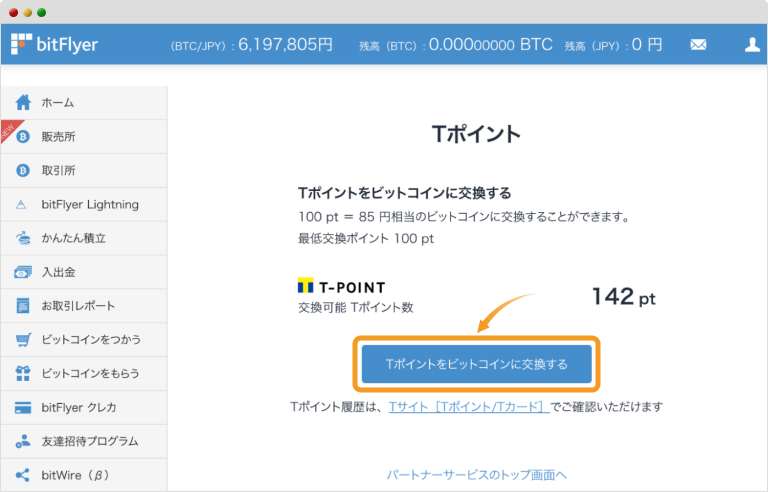
Task: Click BTC/JPY price 6,197,805円
Action: tap(285, 45)
